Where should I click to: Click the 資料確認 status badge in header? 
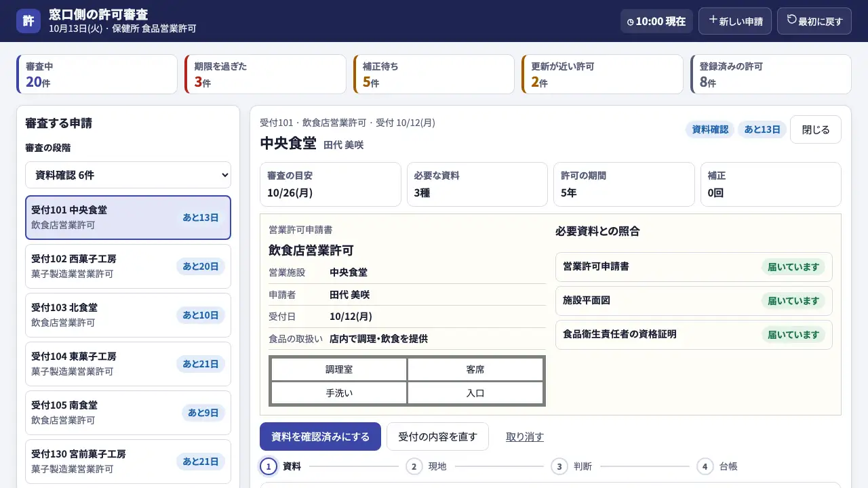pos(710,129)
